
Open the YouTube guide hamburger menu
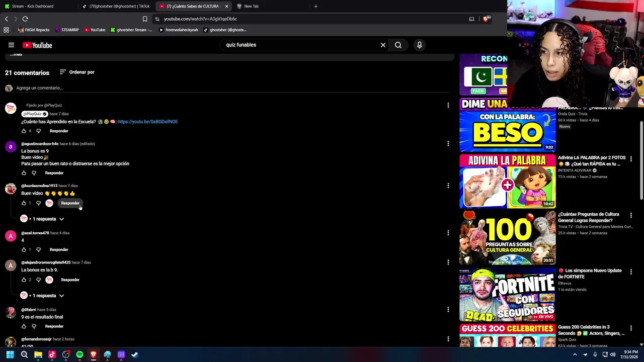tap(11, 45)
